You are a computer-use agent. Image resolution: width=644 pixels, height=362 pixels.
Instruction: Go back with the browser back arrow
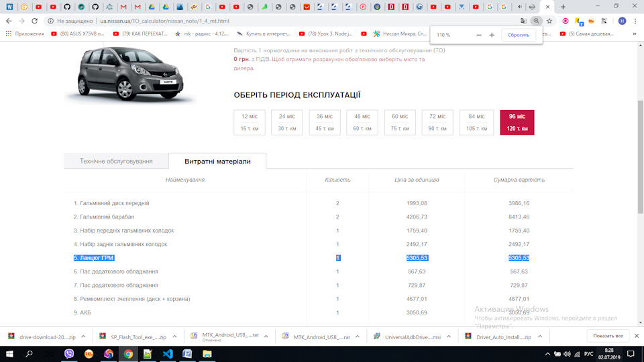click(9, 21)
